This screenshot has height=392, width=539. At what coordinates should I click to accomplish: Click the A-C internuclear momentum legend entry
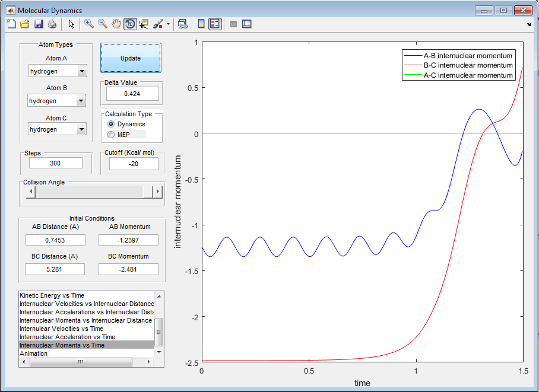pos(458,75)
